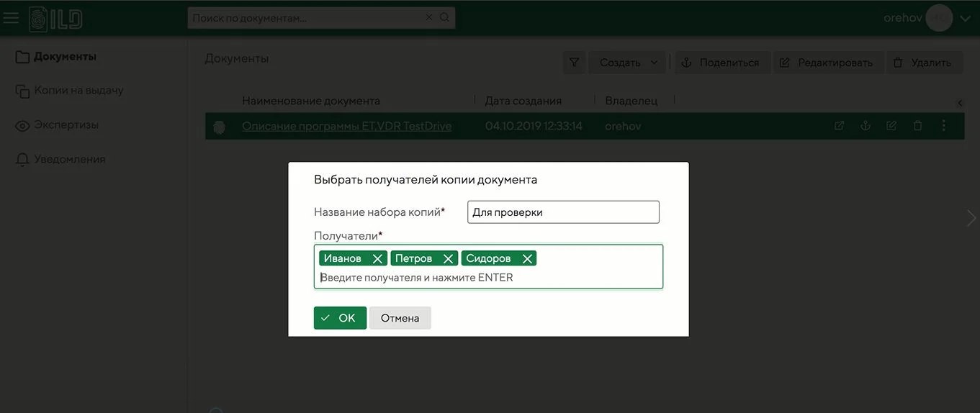Sort by Владелец column
Viewport: 980px width, 413px height.
click(631, 101)
